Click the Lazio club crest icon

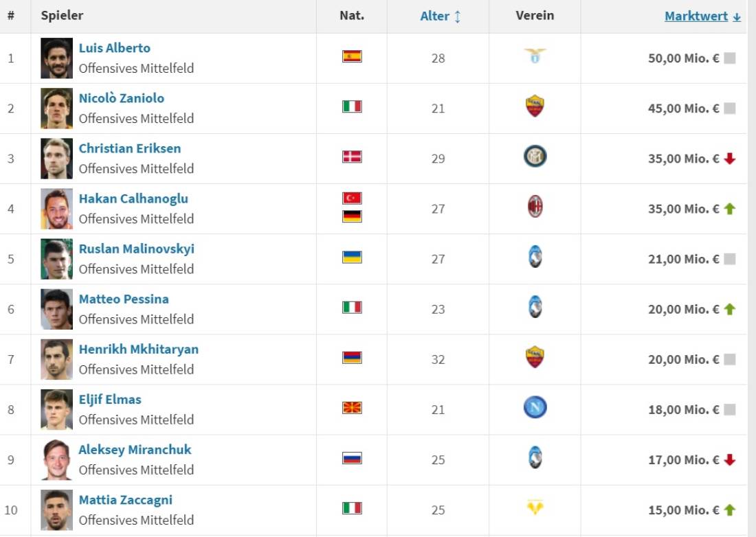[535, 57]
